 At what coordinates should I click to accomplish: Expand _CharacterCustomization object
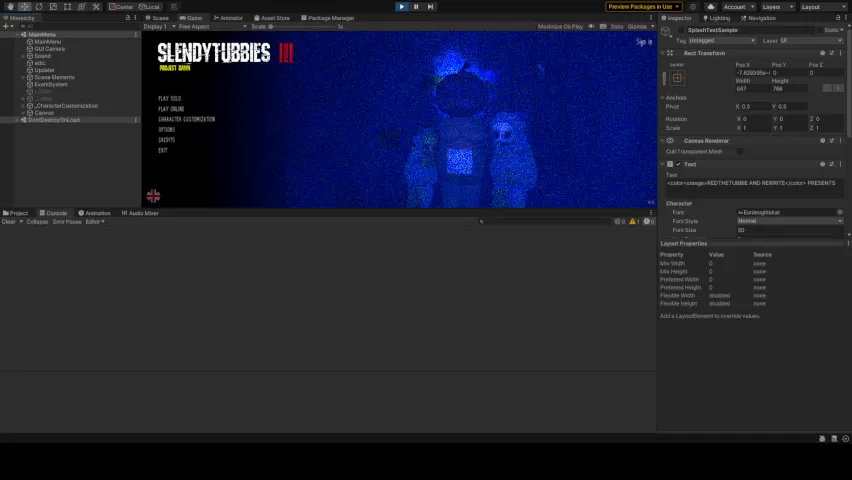(23, 105)
